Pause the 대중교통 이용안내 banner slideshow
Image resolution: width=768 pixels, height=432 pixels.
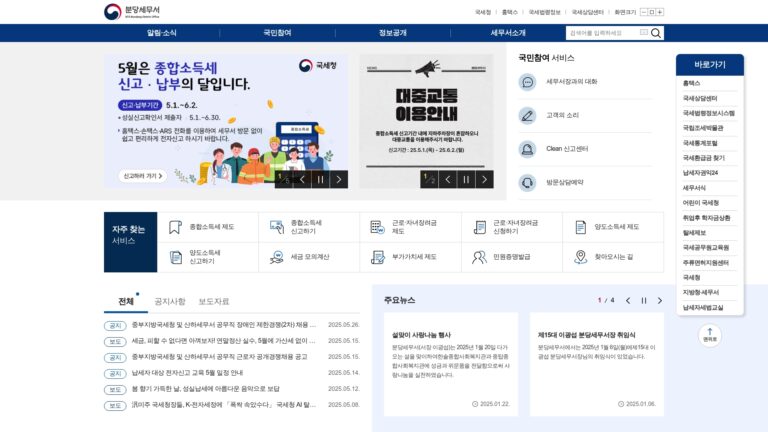tap(466, 179)
